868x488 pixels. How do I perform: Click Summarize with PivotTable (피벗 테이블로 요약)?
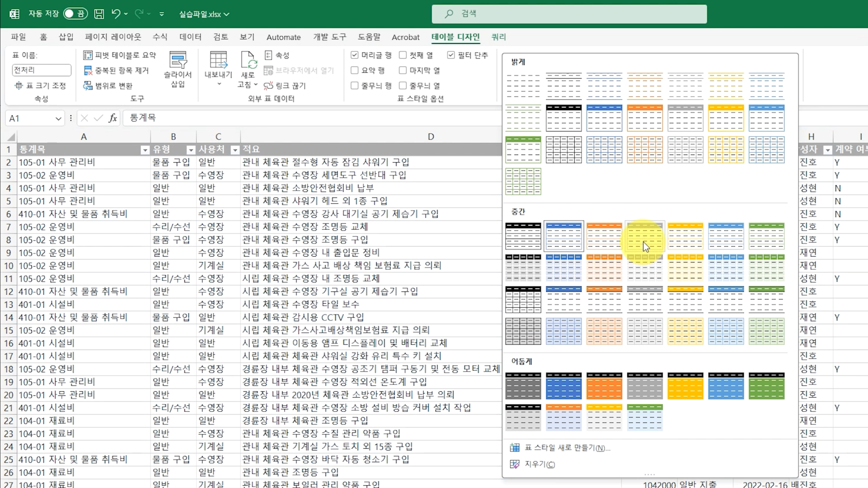click(120, 55)
